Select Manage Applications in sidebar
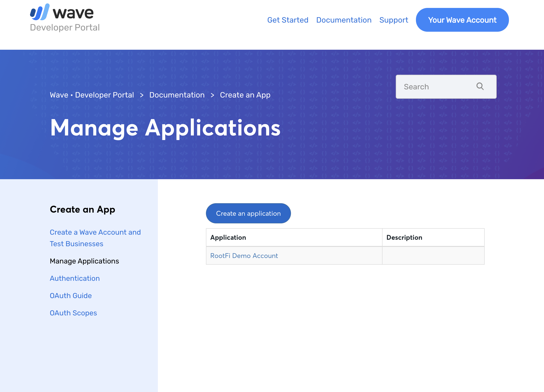The width and height of the screenshot is (544, 392). click(x=84, y=261)
